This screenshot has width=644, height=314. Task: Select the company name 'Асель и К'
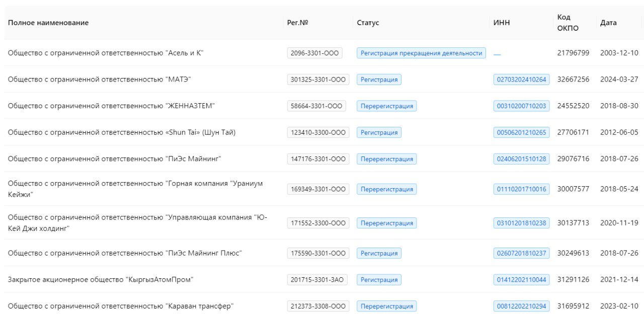click(105, 53)
